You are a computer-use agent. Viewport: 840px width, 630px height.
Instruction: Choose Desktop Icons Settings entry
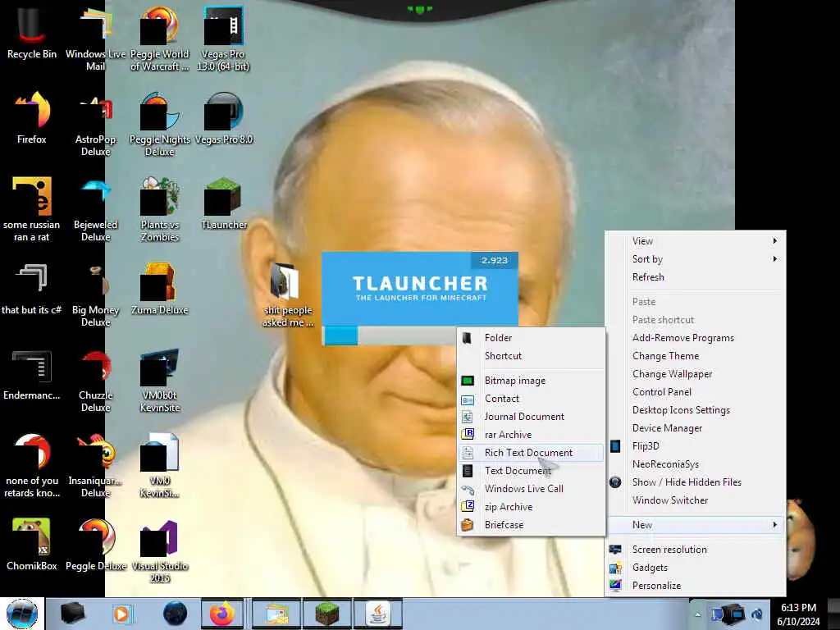click(x=696, y=410)
